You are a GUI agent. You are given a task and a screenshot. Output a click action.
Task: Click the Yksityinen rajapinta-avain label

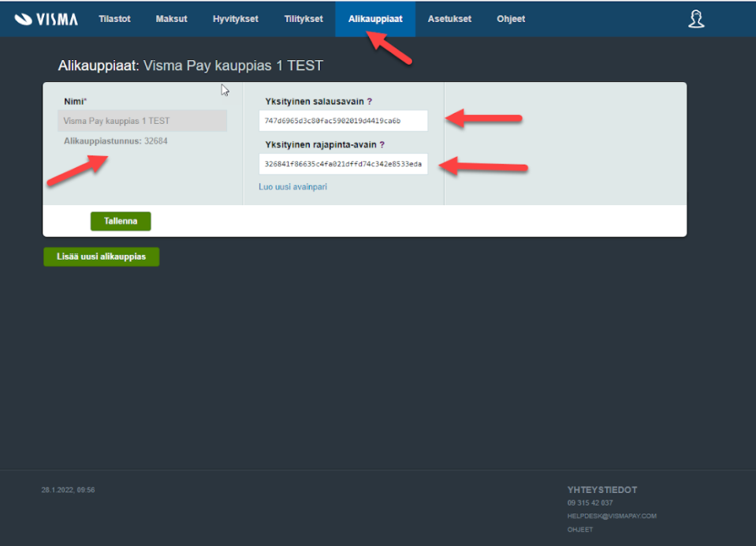[321, 144]
